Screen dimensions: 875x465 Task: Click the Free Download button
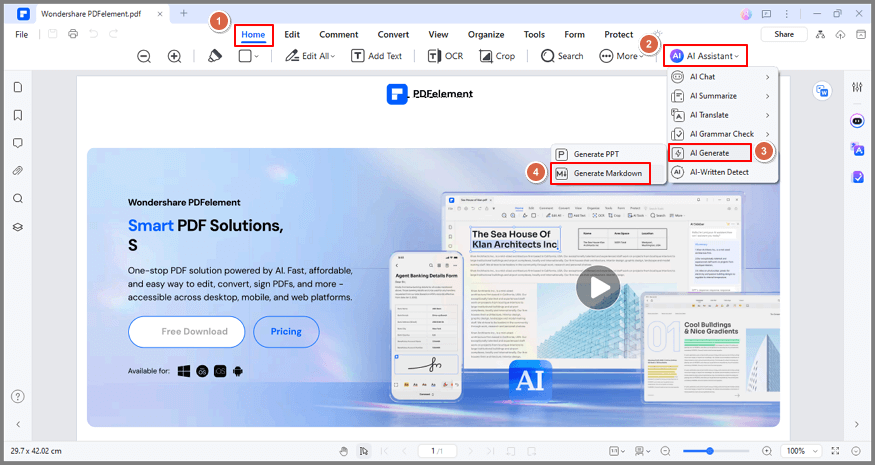(186, 332)
